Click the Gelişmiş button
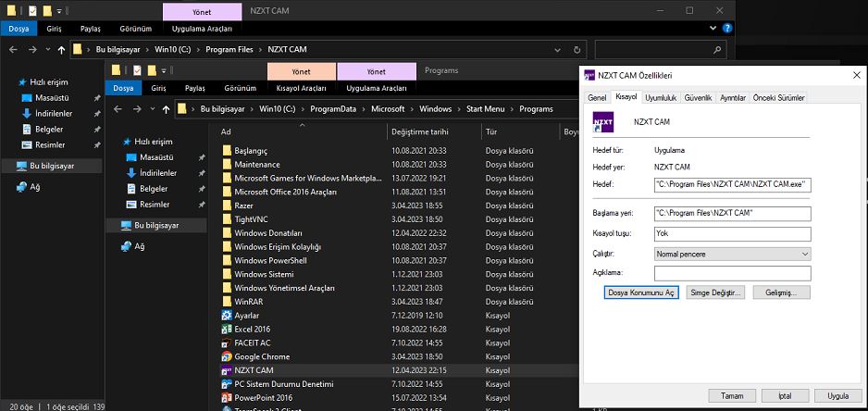The height and width of the screenshot is (411, 868). click(x=780, y=293)
